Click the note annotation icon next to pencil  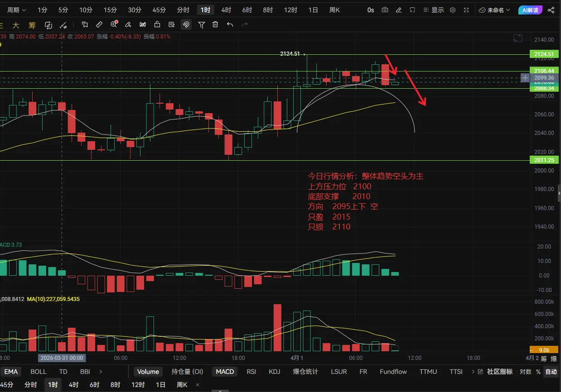[412, 10]
